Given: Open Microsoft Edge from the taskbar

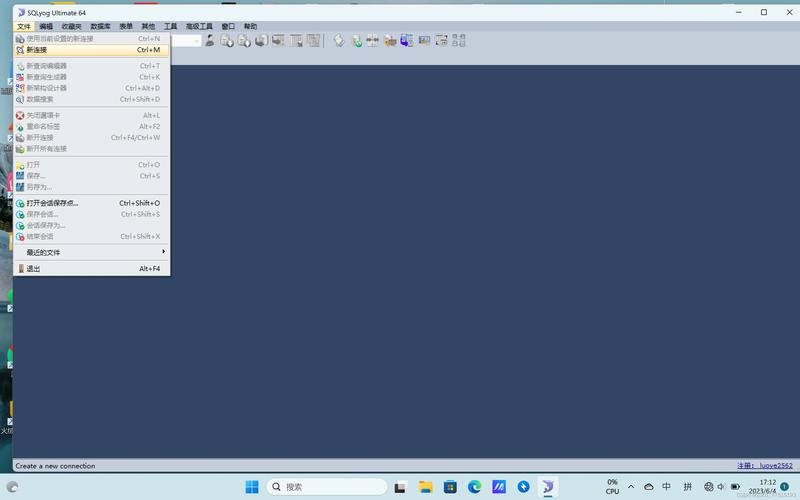Looking at the screenshot, I should pyautogui.click(x=474, y=487).
